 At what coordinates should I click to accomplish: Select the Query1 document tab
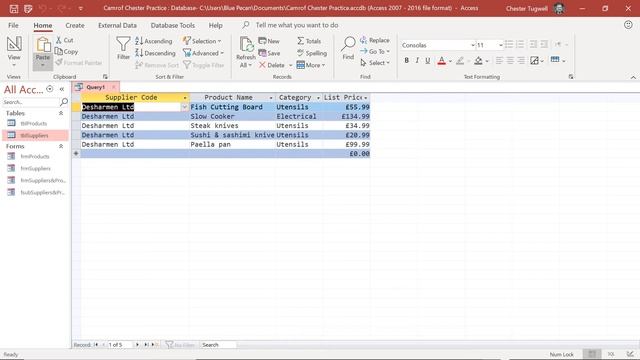click(x=95, y=87)
